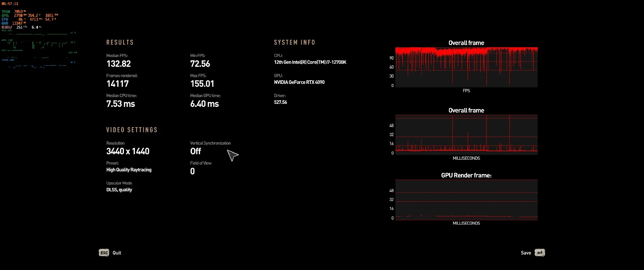Click the GPU Render frame: chart title

pyautogui.click(x=467, y=175)
